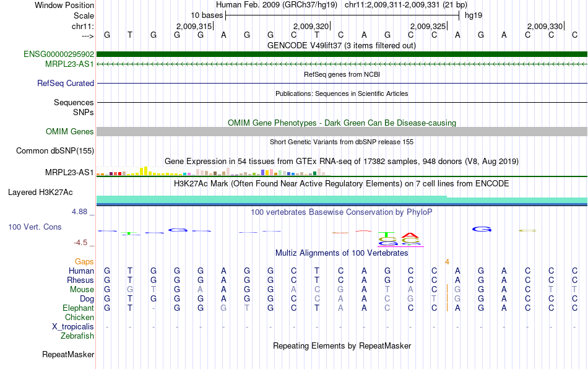588x369 pixels.
Task: Click the 100 Vert. Cons label
Action: 35,227
